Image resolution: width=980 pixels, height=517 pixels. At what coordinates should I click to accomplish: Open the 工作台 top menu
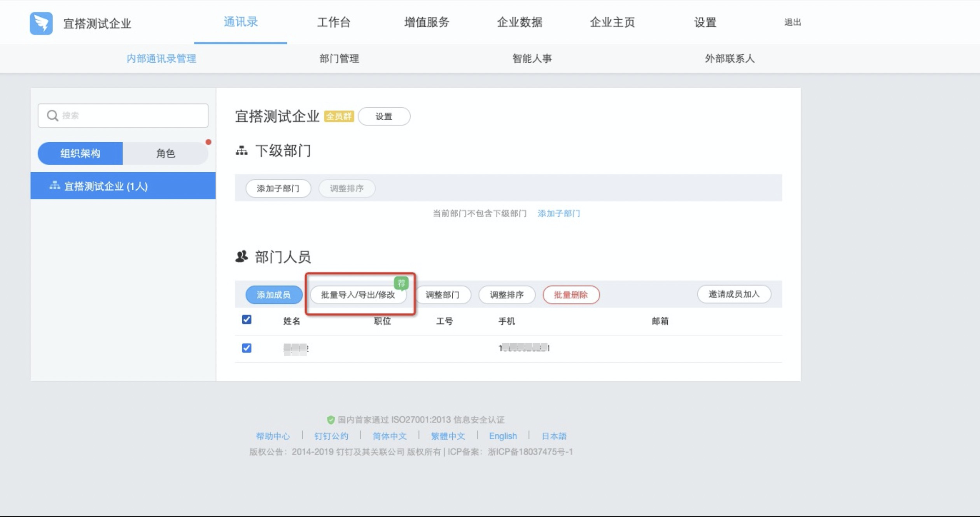(x=334, y=22)
